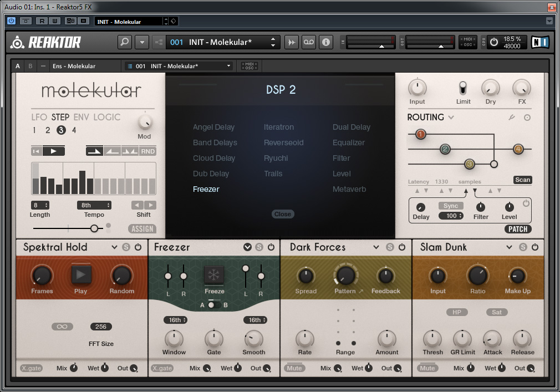Expand the ROUTING dropdown chevron
This screenshot has width=560, height=392.
451,118
